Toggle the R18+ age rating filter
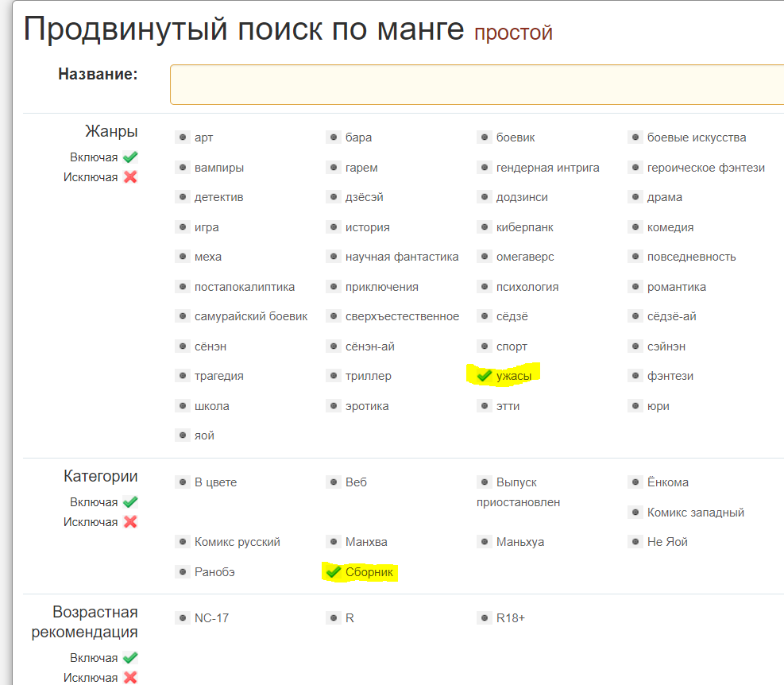The height and width of the screenshot is (685, 784). [510, 617]
